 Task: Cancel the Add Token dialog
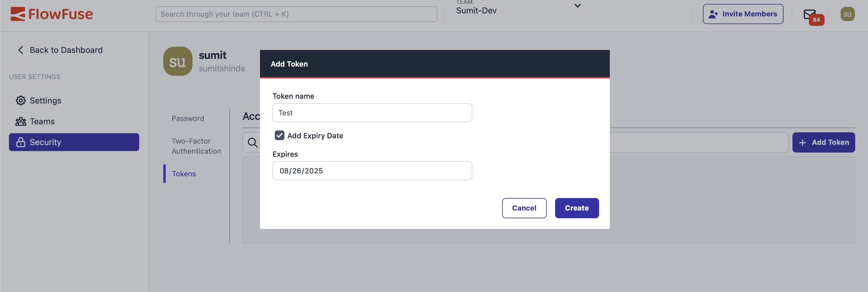click(524, 208)
